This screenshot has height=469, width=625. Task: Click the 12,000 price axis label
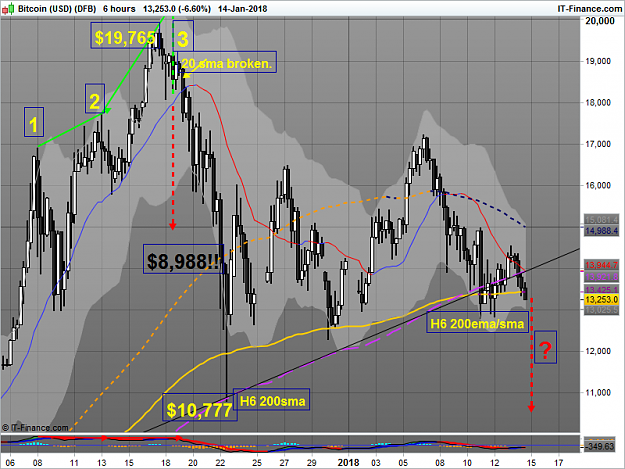[x=598, y=351]
